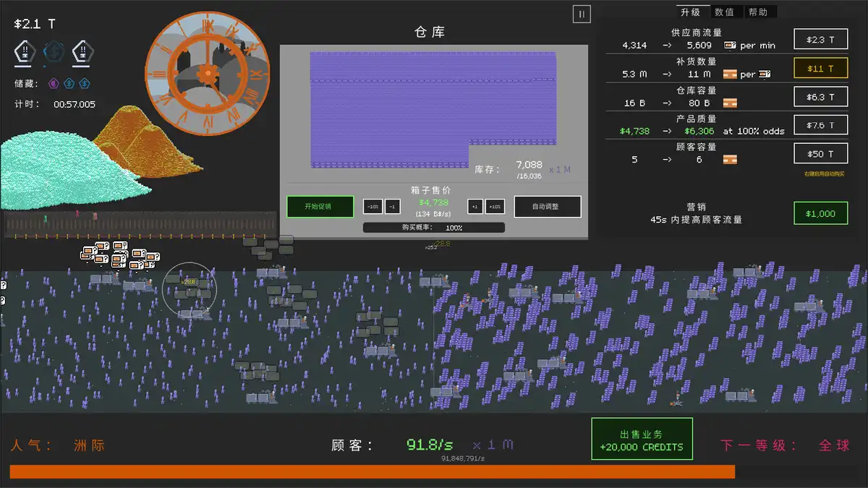Click the box price $4,738 value
This screenshot has height=488, width=868.
pos(434,203)
